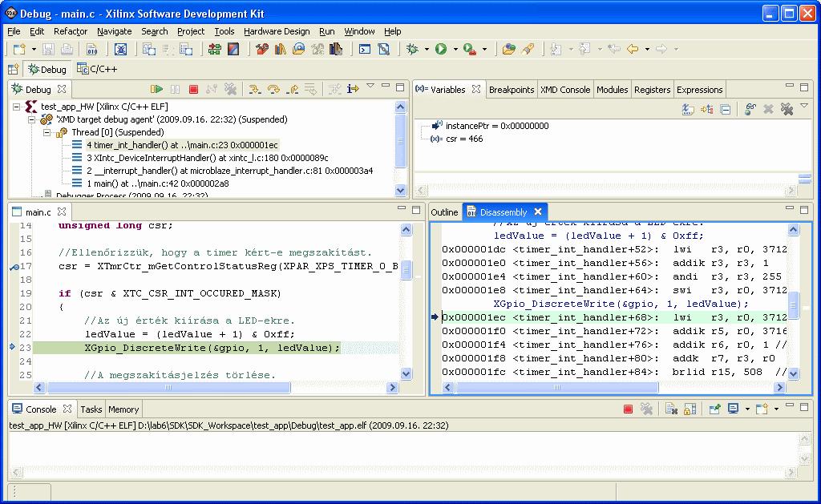The width and height of the screenshot is (821, 504).
Task: Open the Hardware Design menu
Action: point(277,31)
